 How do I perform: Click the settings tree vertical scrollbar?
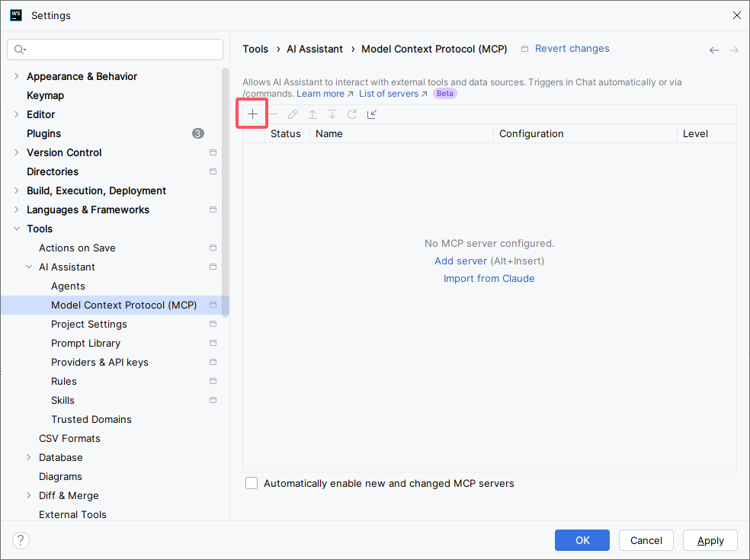(x=226, y=192)
